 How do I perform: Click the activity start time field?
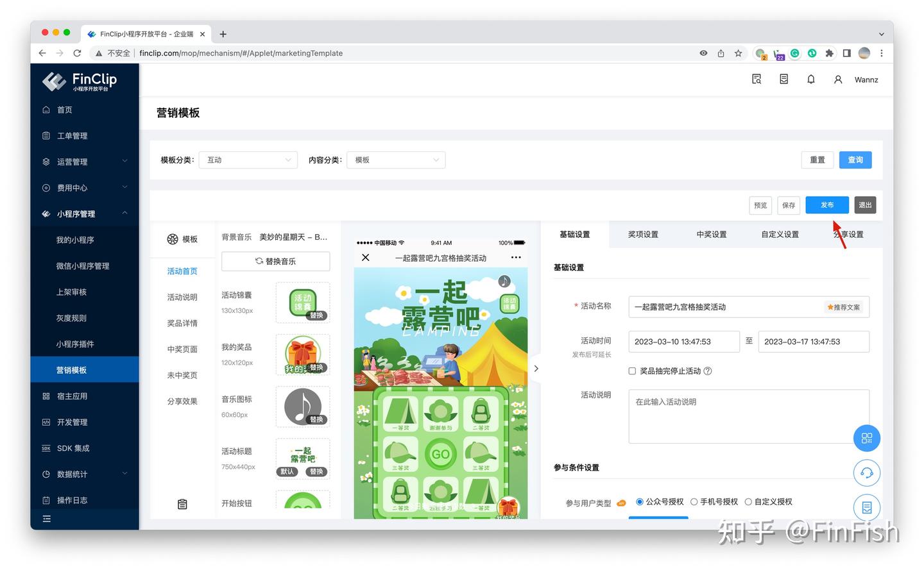[684, 342]
